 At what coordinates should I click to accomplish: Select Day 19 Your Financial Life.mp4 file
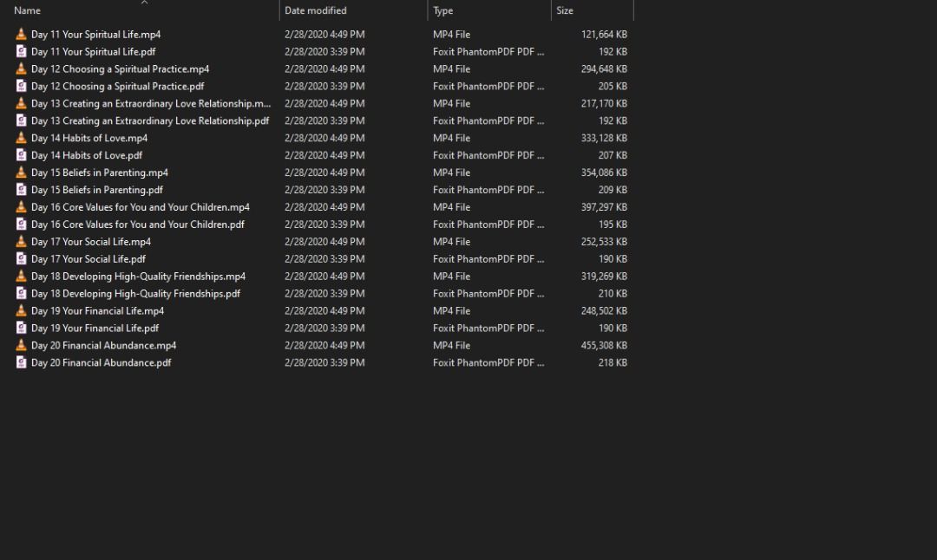click(97, 311)
